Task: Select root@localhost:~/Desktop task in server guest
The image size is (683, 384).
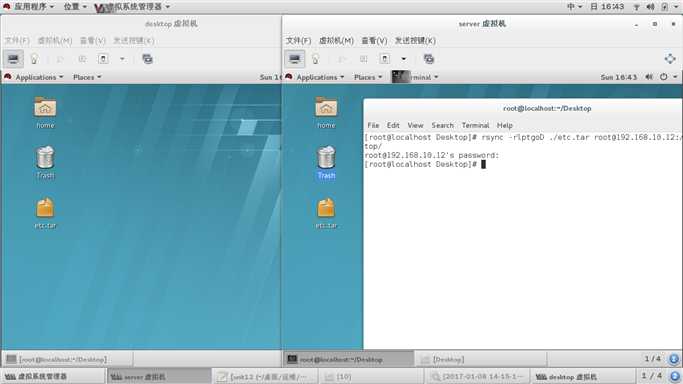Action: click(x=348, y=360)
